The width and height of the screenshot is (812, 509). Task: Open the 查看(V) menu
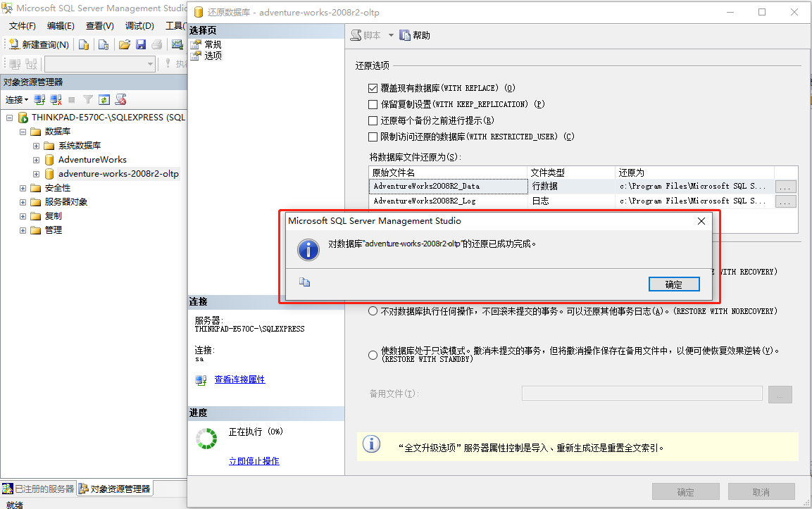pos(99,26)
